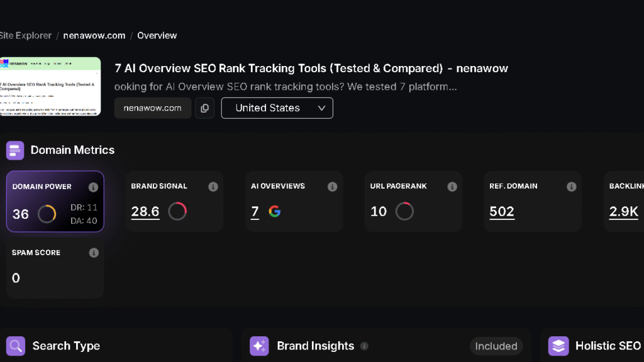Click the DA: 40 value
The image size is (644, 362).
point(84,221)
